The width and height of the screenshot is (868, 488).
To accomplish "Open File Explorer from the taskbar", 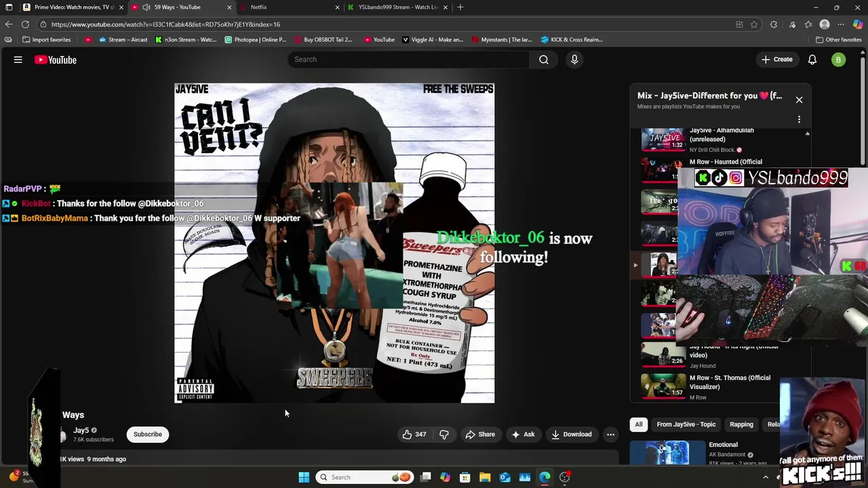I will (x=485, y=477).
